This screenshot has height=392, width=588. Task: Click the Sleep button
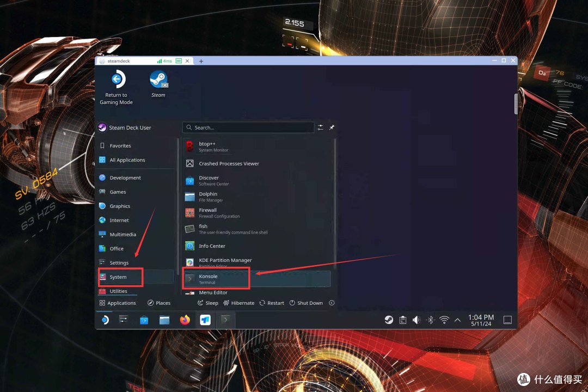pos(208,303)
